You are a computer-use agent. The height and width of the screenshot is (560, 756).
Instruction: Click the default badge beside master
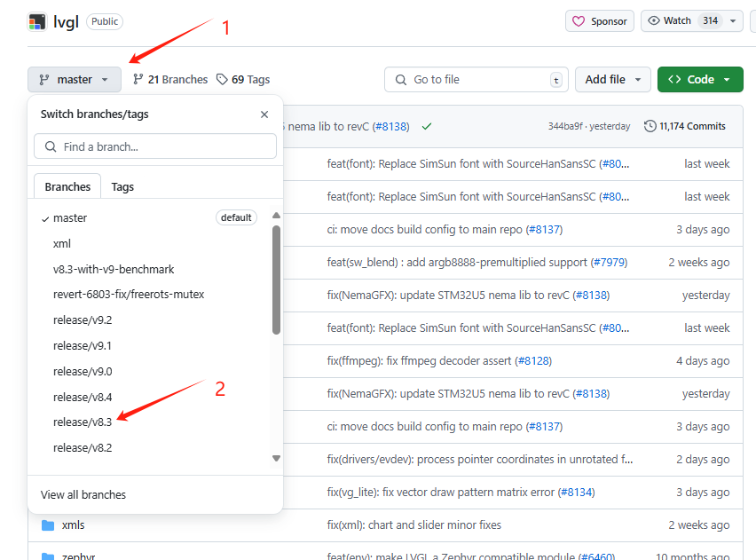[x=236, y=217]
